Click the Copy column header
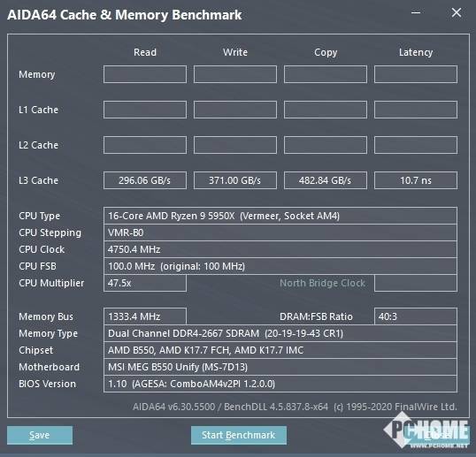Screen dimensions: 476x457 326,52
